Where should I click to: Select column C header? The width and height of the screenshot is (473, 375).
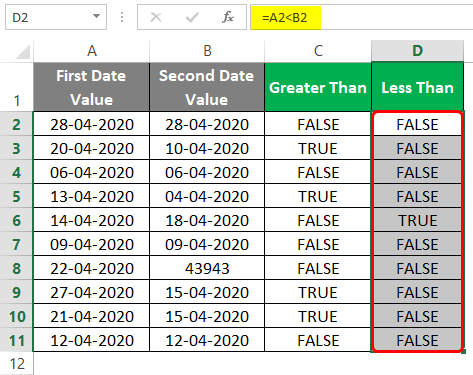click(318, 51)
